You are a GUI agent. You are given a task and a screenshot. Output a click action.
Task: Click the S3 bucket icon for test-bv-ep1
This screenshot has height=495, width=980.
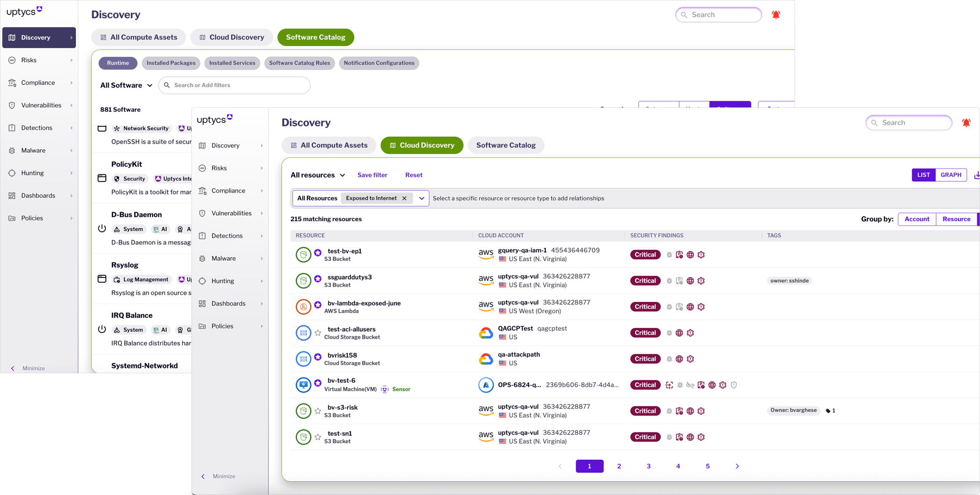click(303, 254)
